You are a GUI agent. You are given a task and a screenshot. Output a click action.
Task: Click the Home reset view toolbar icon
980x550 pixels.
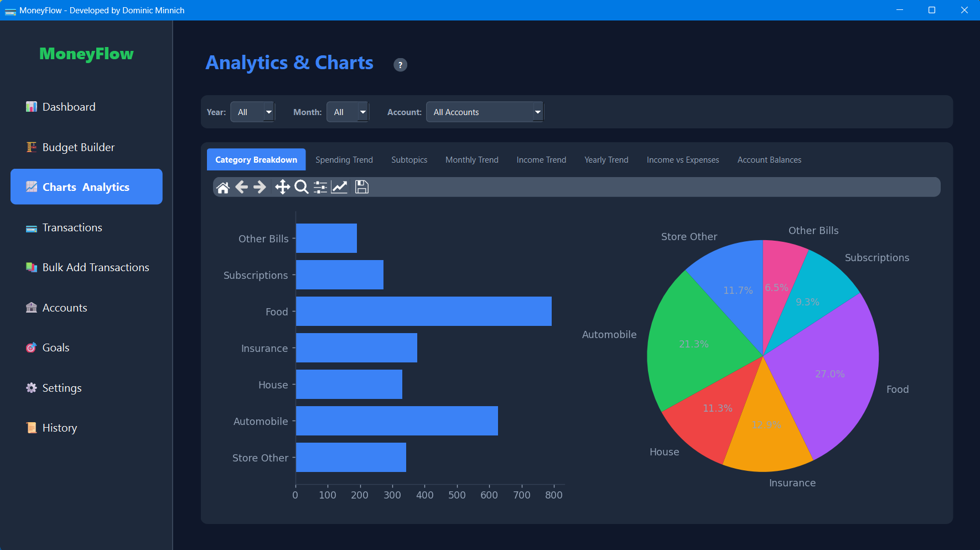[223, 188]
